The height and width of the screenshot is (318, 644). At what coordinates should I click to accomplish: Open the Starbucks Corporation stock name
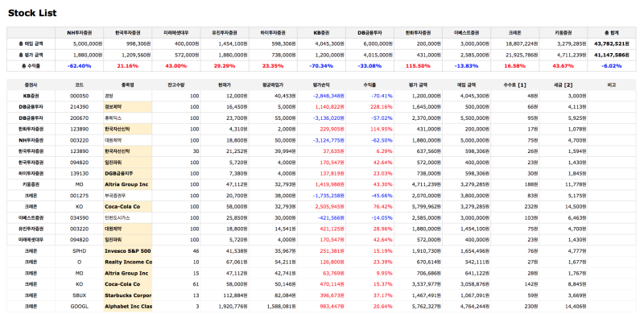click(x=128, y=295)
